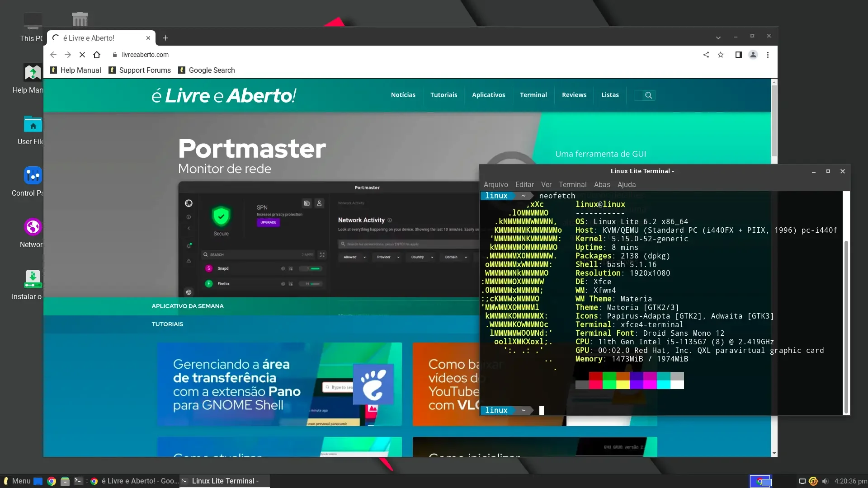Image resolution: width=868 pixels, height=488 pixels.
Task: Open Chrome side panel
Action: pos(738,55)
